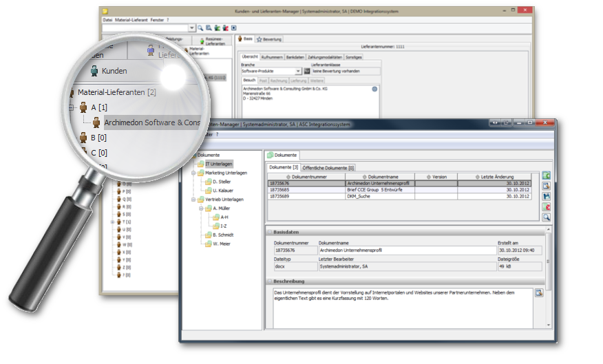The image size is (603, 364).
Task: Click the search input box in back window
Action: point(145,28)
